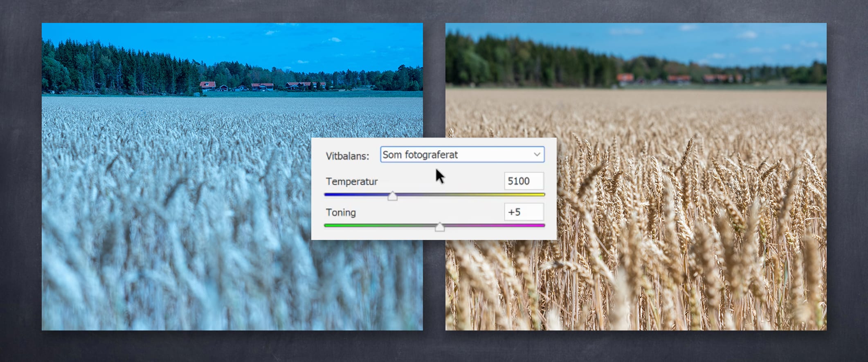Click the Vitbalans label text
Screen dimensions: 868x362
coord(347,156)
